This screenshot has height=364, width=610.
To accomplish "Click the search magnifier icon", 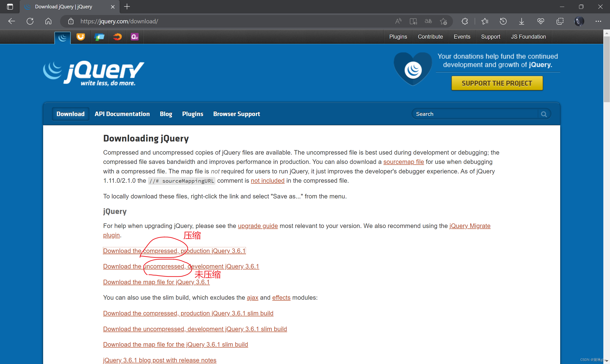I will coord(544,114).
